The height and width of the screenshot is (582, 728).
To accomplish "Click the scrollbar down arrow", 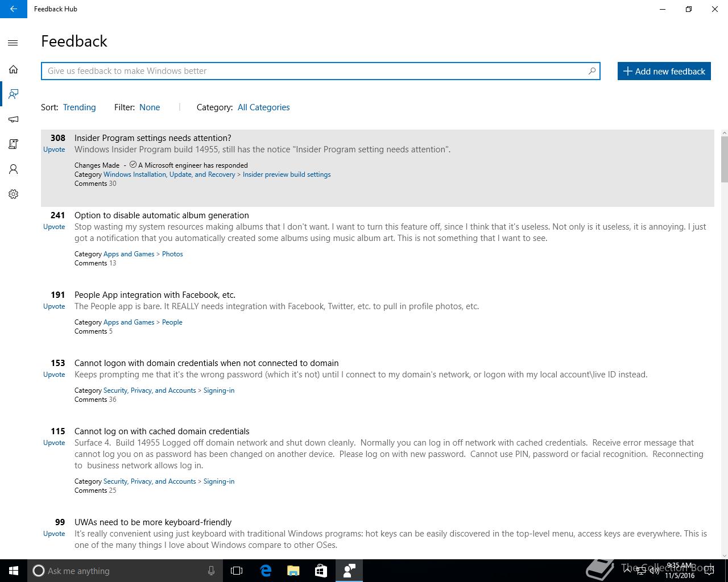I will point(724,555).
